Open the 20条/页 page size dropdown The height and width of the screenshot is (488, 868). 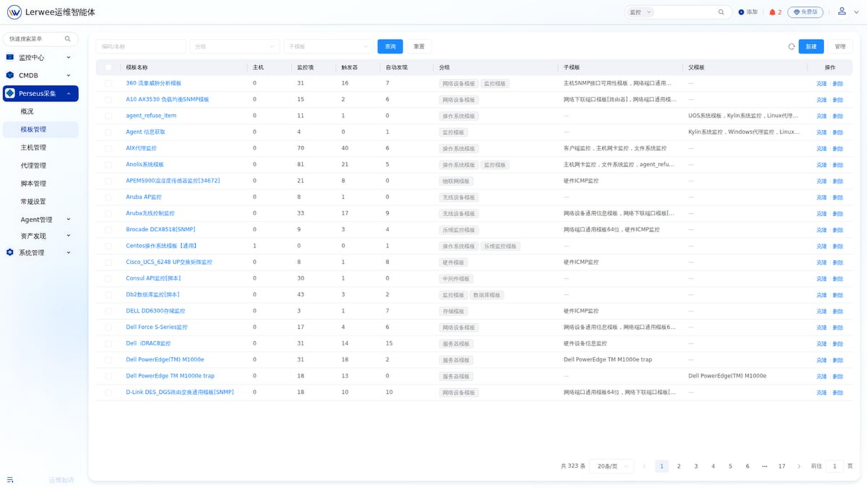[613, 467]
